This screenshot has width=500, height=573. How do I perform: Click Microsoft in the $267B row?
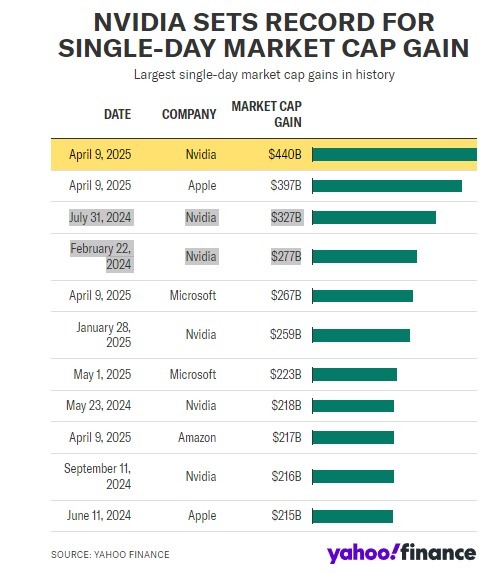coord(193,295)
